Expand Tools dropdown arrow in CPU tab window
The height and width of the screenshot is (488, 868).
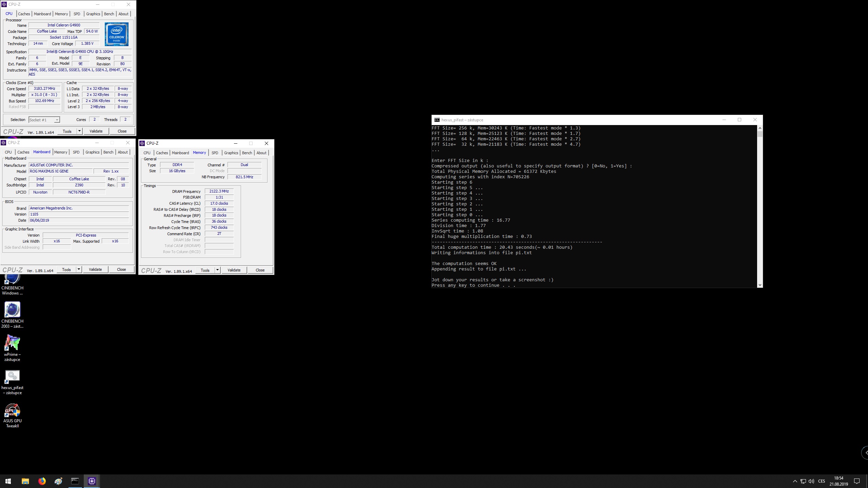[79, 131]
